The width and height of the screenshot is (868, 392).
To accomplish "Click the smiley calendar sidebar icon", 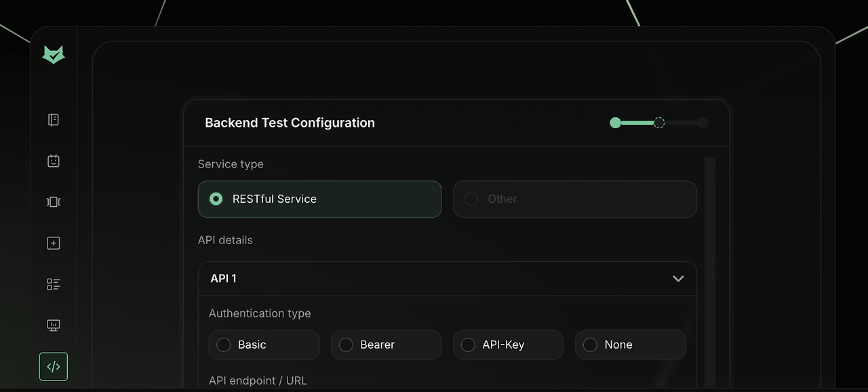I will coord(54,161).
